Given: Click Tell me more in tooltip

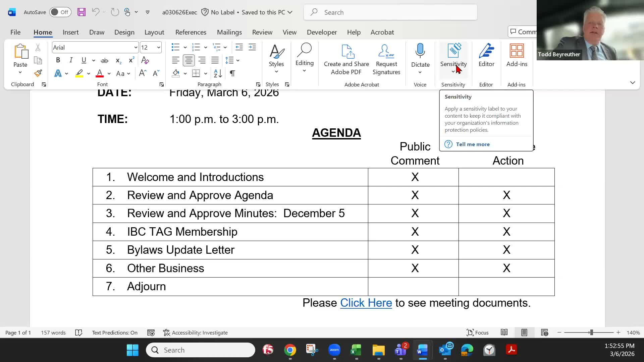Looking at the screenshot, I should [x=472, y=144].
